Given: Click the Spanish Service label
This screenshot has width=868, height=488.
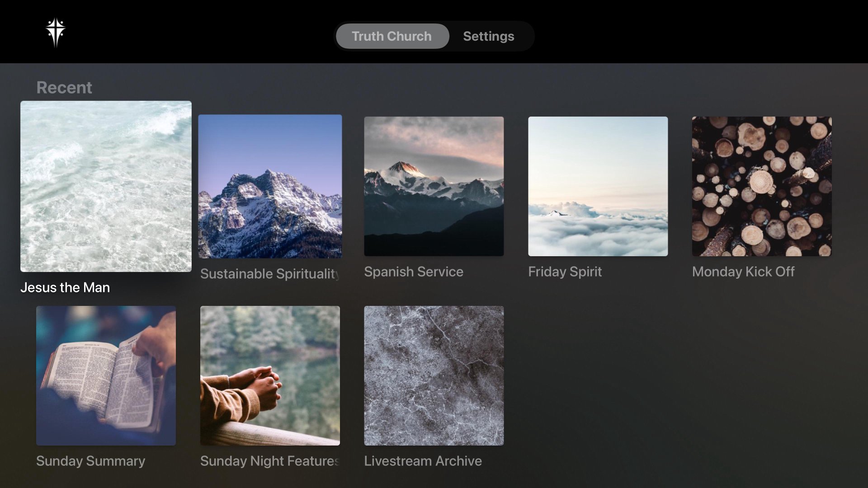Looking at the screenshot, I should [413, 272].
